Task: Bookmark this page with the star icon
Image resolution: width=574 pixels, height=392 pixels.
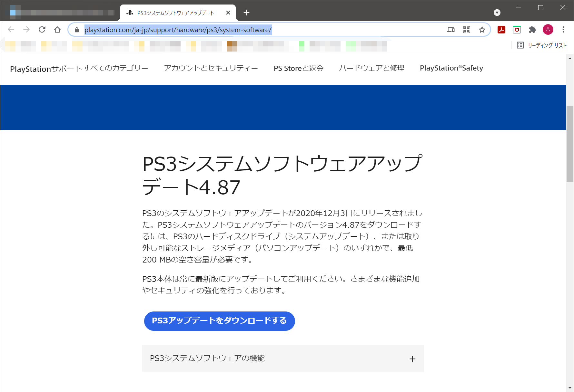Action: pyautogui.click(x=482, y=30)
